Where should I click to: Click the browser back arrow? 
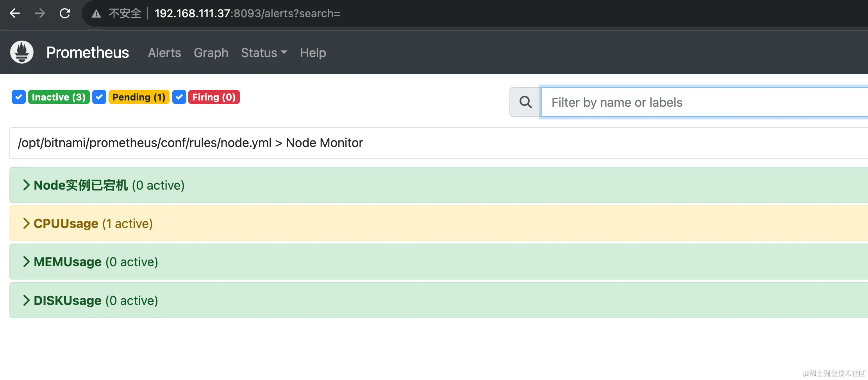pyautogui.click(x=15, y=13)
